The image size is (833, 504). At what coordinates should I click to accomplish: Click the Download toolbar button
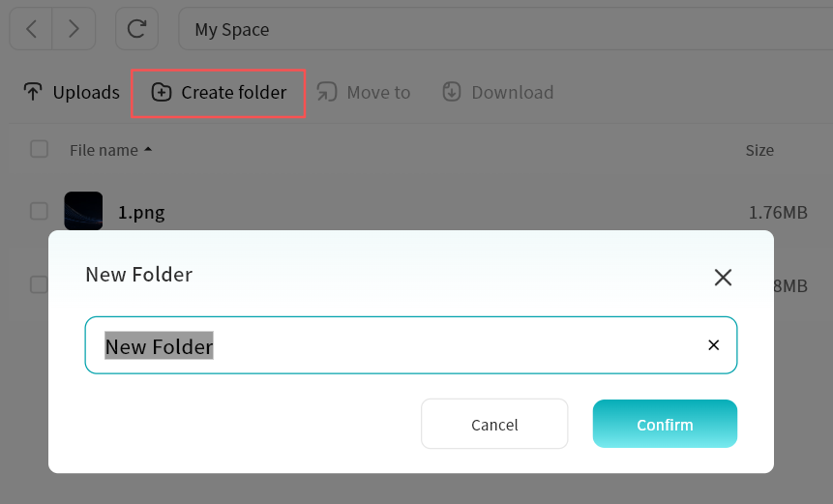coord(498,93)
